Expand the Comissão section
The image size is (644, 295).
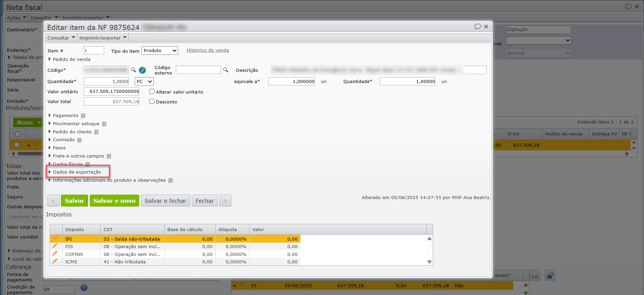62,140
